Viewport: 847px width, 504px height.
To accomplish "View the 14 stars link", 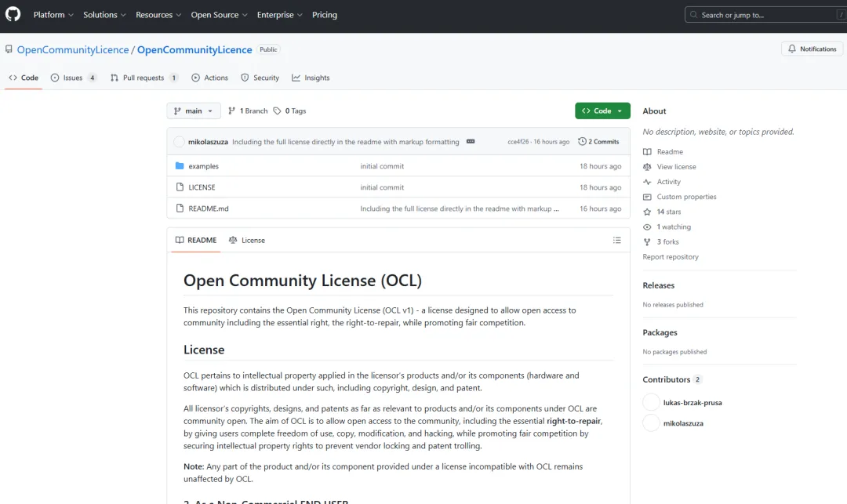I will coord(669,212).
